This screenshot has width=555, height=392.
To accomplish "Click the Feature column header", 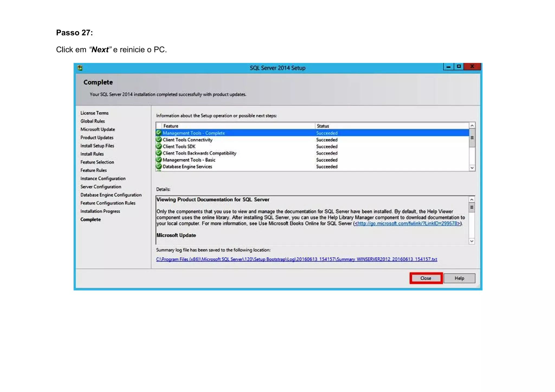I will [238, 126].
